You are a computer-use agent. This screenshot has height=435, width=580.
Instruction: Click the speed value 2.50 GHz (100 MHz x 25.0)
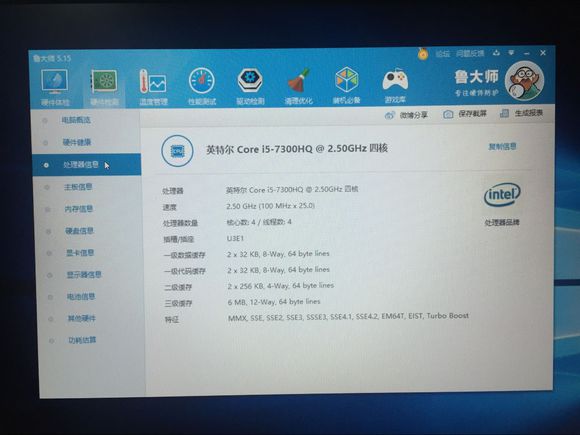[x=270, y=206]
